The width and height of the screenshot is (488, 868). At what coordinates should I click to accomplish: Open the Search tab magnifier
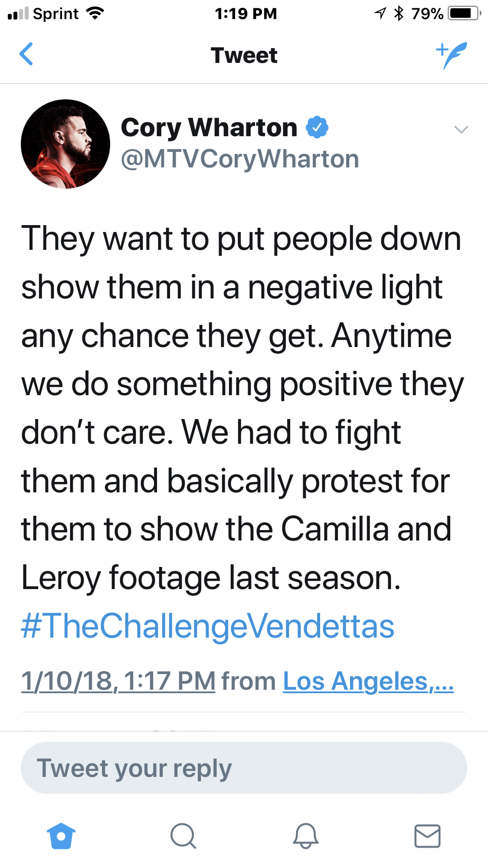tap(183, 835)
